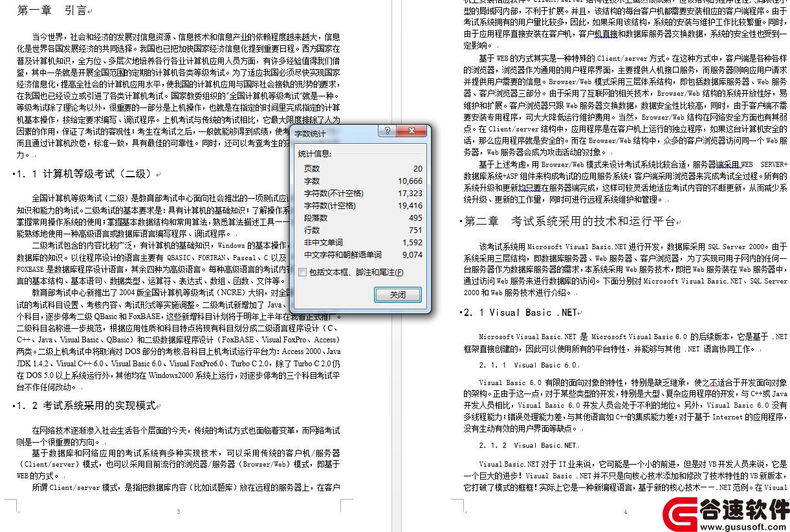Click the paragraph count value 495
This screenshot has width=790, height=532.
click(415, 217)
